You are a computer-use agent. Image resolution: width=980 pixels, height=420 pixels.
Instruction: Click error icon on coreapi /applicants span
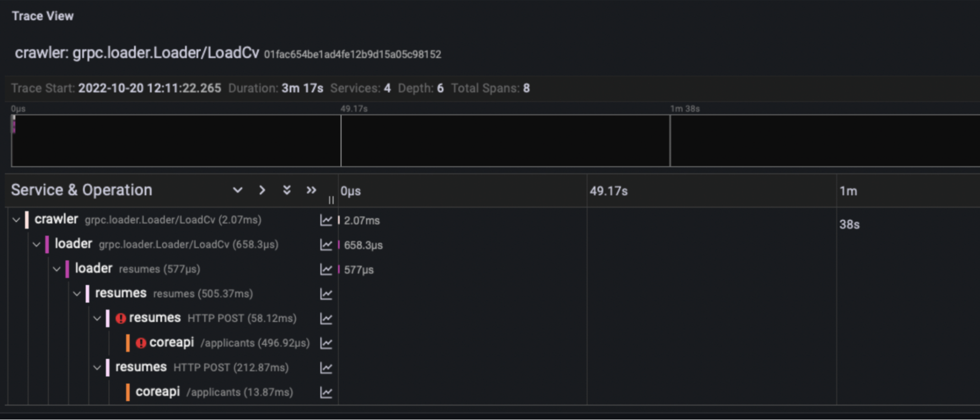[141, 343]
